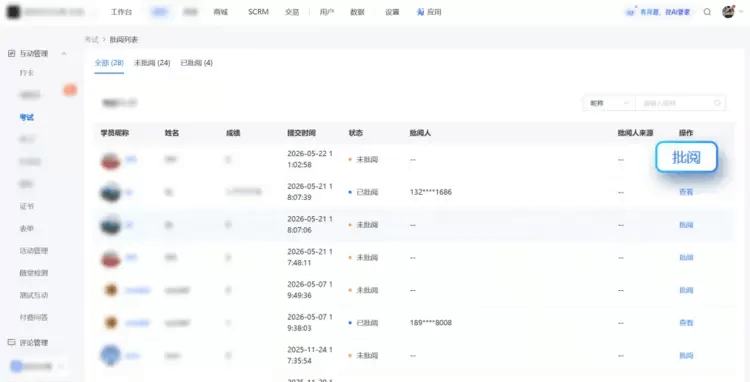Open the 用户 top menu
The width and height of the screenshot is (750, 382).
point(327,12)
